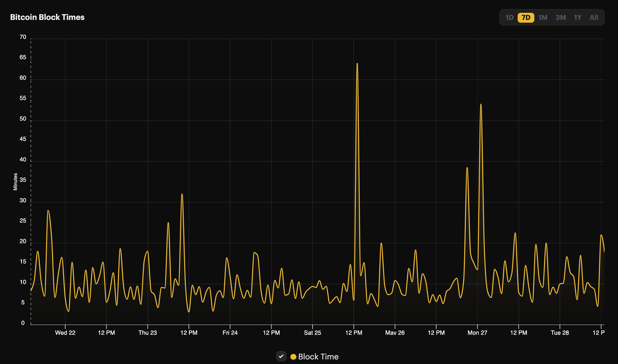Click the 60 y-axis tick label

click(23, 78)
